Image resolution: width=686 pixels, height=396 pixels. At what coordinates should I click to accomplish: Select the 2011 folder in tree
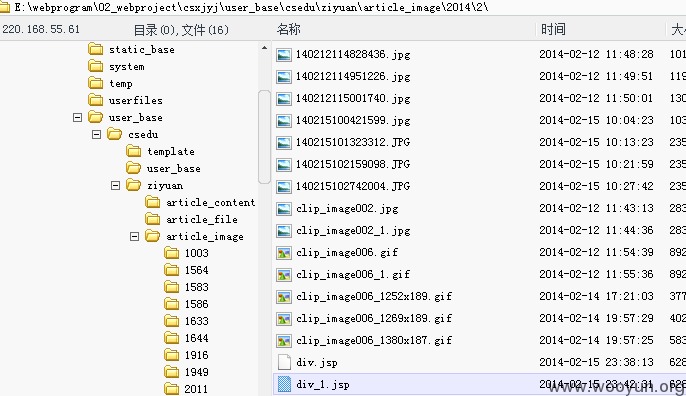[x=196, y=389]
